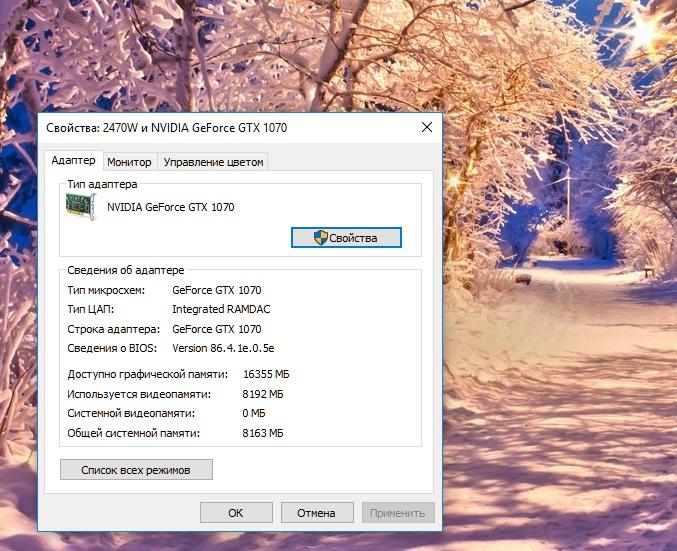Viewport: 677px width, 551px height.
Task: Click the Общей системной памяти label
Action: click(x=134, y=433)
